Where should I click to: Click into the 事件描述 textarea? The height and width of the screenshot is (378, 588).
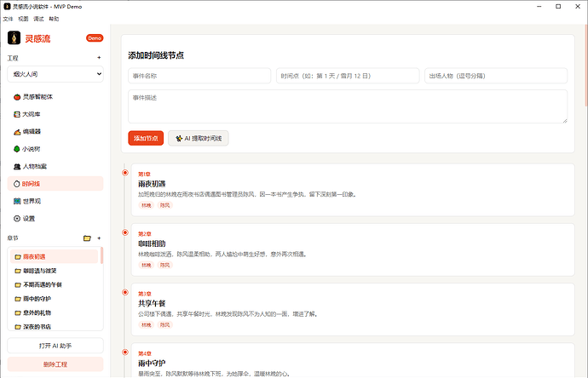(x=348, y=106)
